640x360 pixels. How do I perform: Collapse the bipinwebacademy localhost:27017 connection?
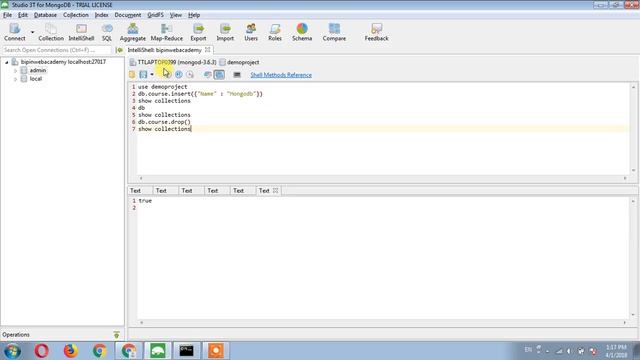point(7,62)
